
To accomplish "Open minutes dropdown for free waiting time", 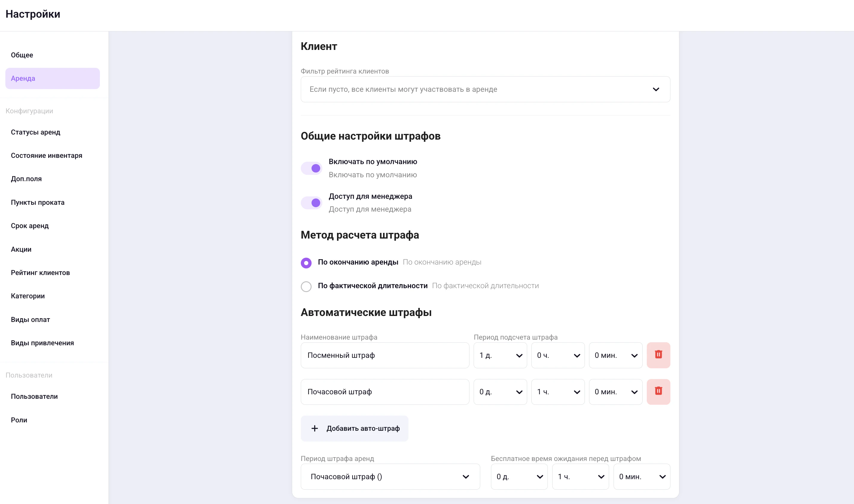I will pyautogui.click(x=641, y=476).
